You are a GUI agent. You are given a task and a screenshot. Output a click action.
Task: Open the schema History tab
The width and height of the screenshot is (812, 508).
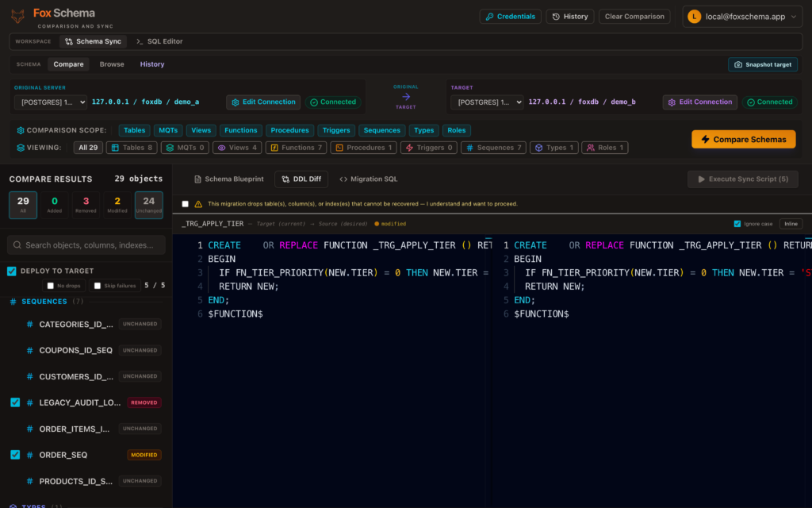coord(151,64)
